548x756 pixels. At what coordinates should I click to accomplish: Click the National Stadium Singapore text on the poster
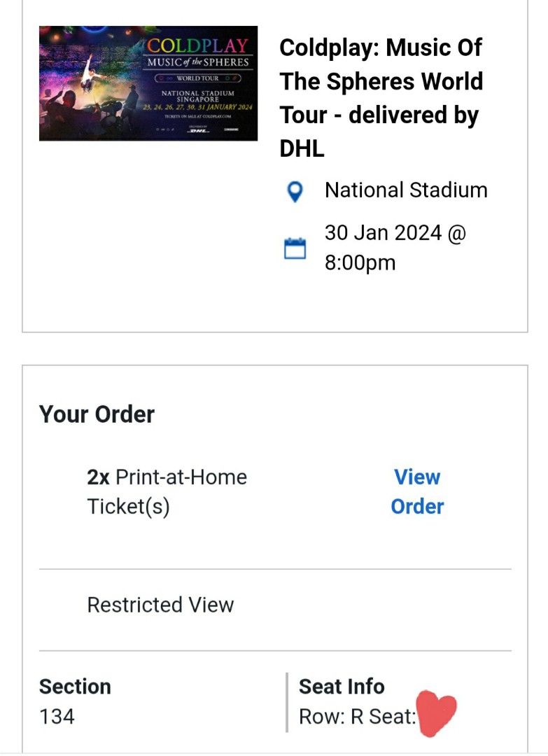coord(197,96)
